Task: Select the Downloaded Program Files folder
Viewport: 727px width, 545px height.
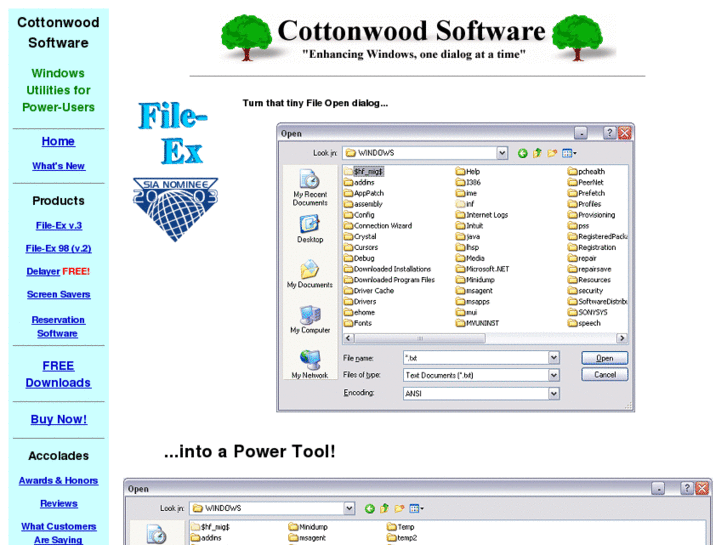Action: click(389, 280)
